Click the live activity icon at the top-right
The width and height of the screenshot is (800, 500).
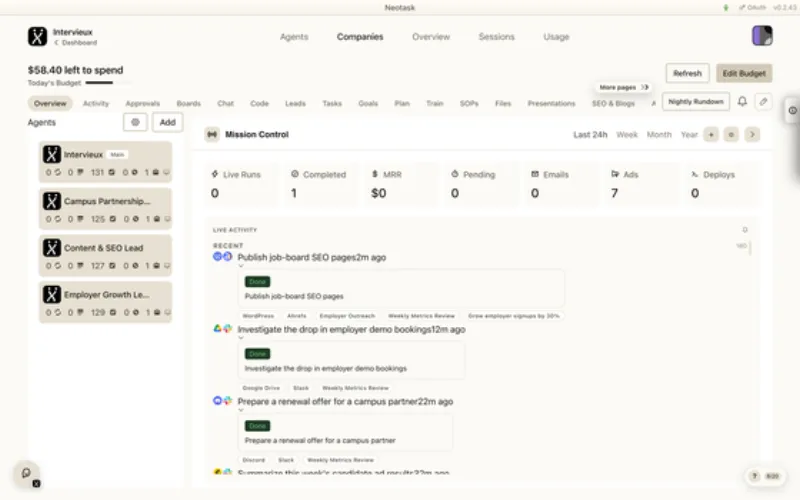pyautogui.click(x=745, y=230)
